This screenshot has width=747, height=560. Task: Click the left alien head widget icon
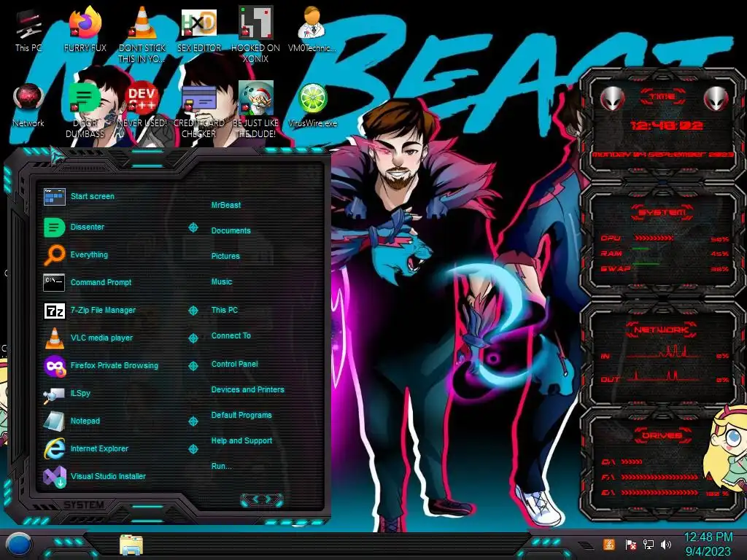pyautogui.click(x=612, y=98)
